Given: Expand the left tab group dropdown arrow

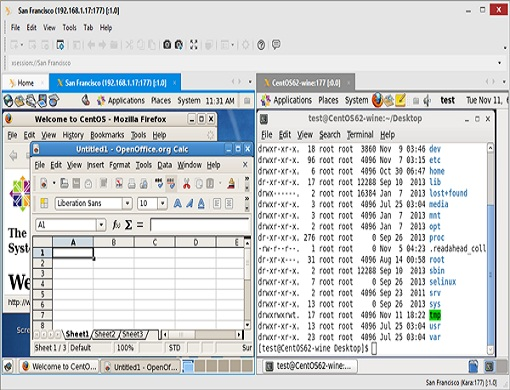Looking at the screenshot, I should 250,82.
